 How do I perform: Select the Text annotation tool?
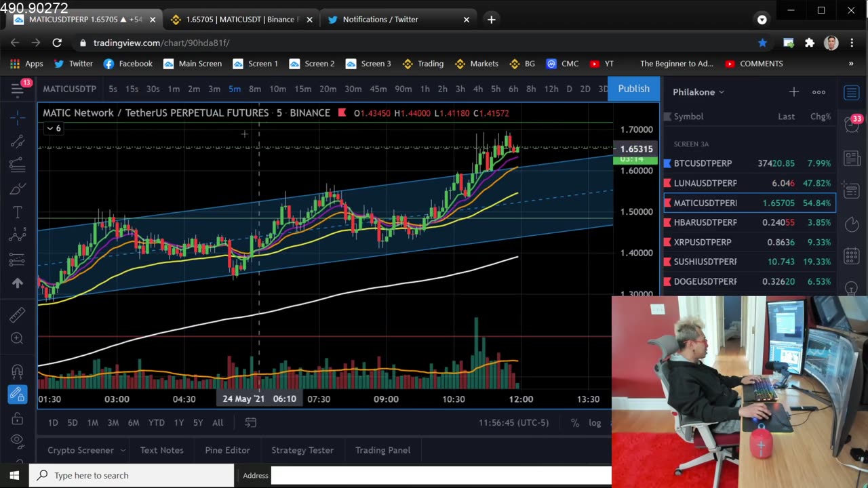click(18, 212)
